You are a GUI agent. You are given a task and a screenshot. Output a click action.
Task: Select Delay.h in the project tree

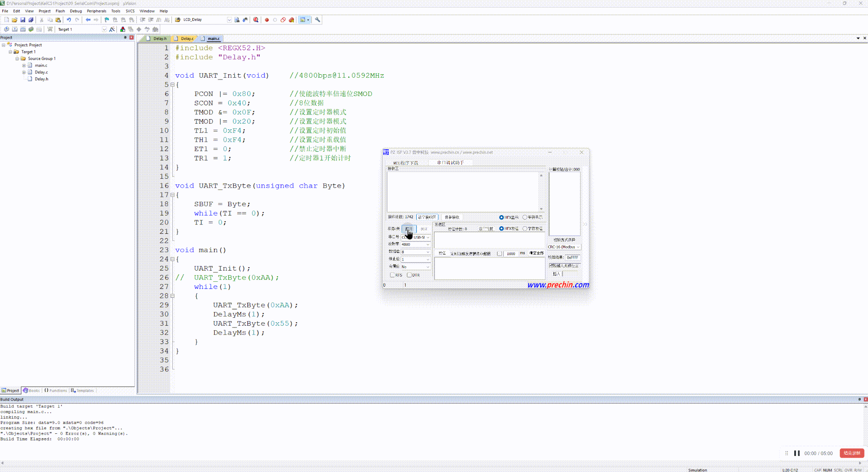(x=41, y=79)
